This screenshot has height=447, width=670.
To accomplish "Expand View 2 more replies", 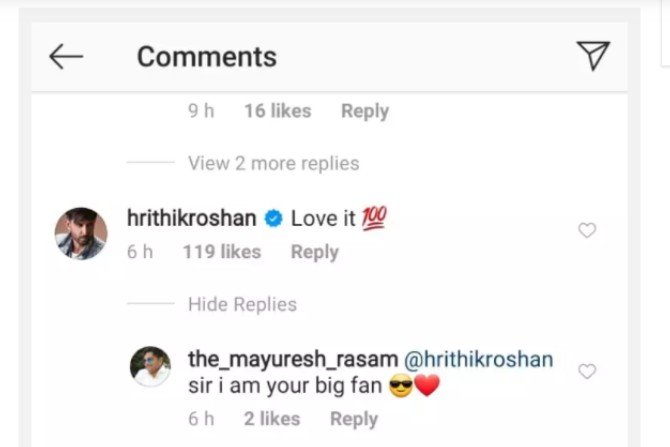I will [x=273, y=163].
